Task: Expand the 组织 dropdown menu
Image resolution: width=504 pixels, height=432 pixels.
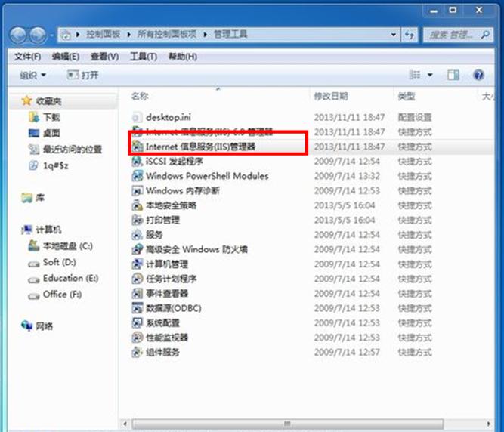Action: (x=32, y=75)
